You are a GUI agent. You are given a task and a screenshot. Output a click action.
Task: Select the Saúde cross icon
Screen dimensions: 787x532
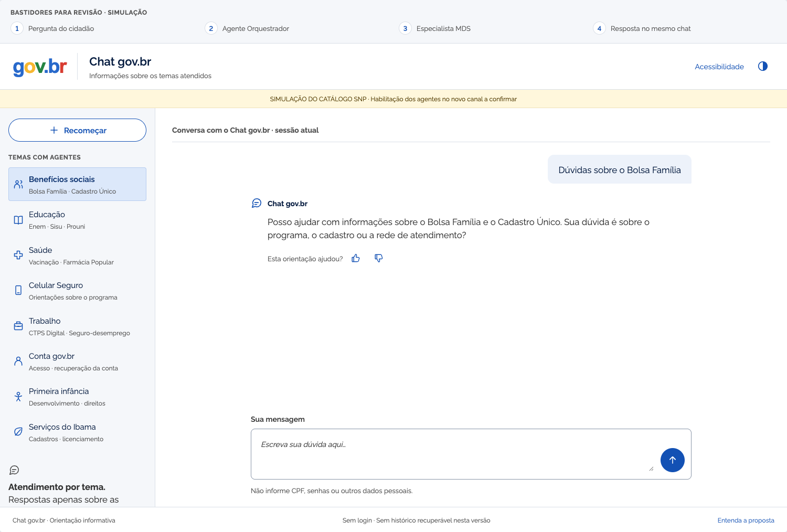18,255
